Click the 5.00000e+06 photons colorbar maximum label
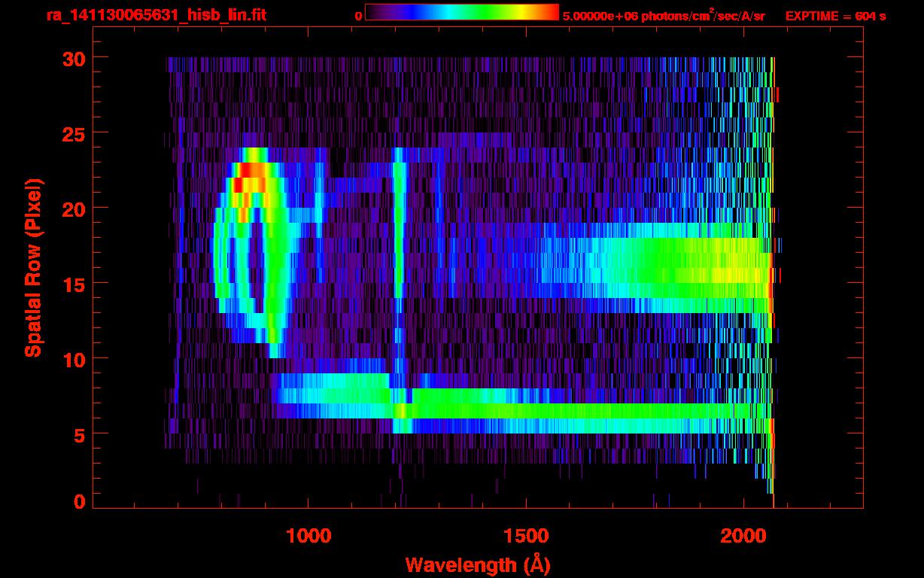 click(664, 15)
